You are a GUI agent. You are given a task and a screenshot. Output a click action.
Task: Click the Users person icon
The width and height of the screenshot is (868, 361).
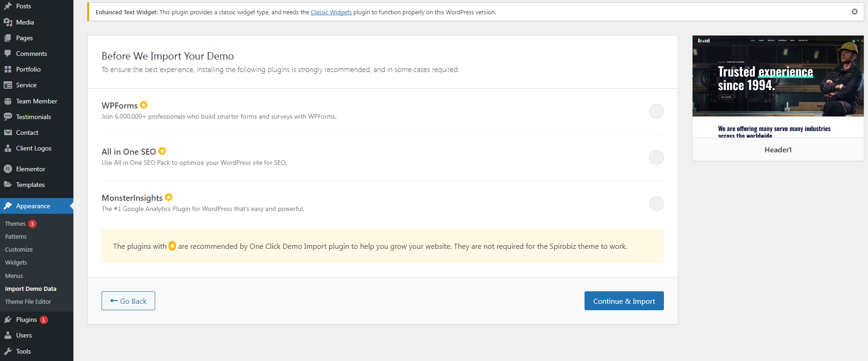[x=8, y=335]
